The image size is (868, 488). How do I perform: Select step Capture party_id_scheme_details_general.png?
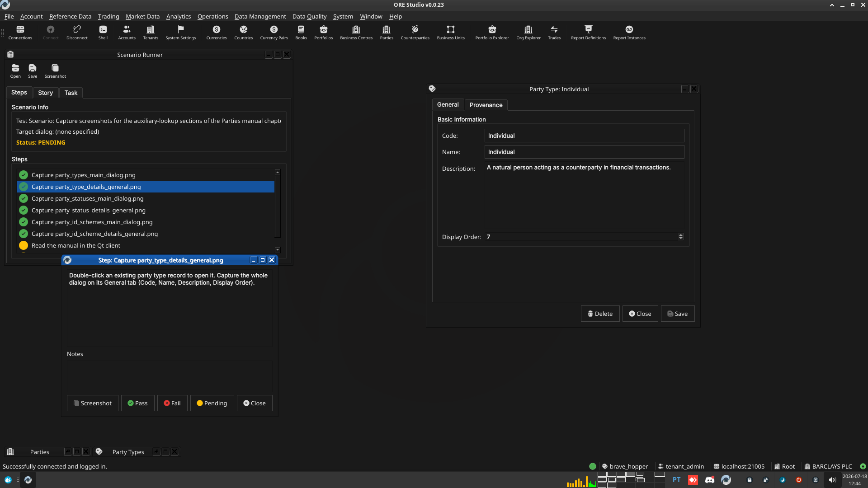[146, 234]
